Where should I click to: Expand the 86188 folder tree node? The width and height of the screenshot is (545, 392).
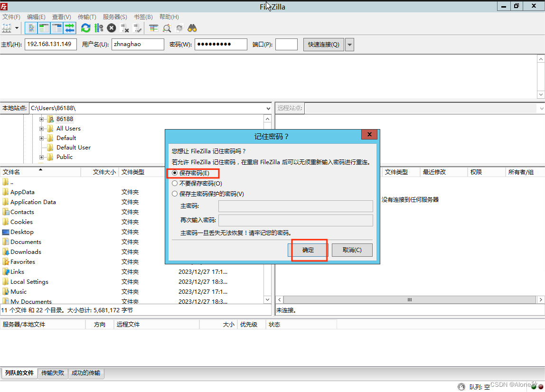coord(41,119)
